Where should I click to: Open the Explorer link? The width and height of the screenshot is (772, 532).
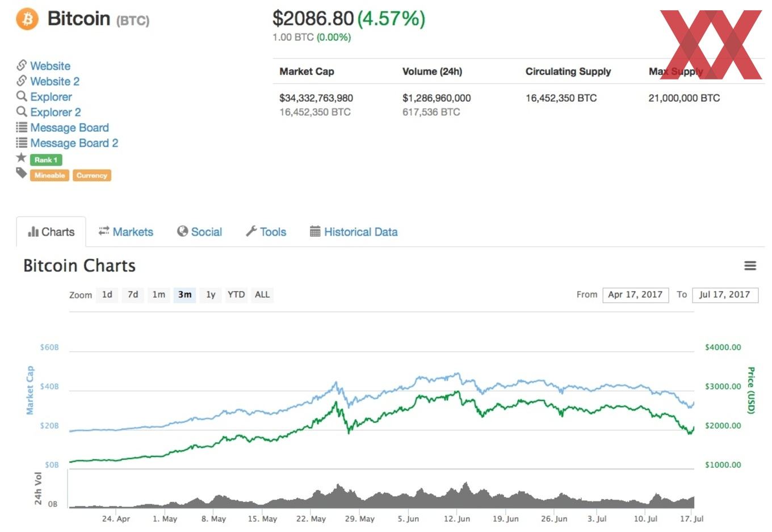coord(51,97)
